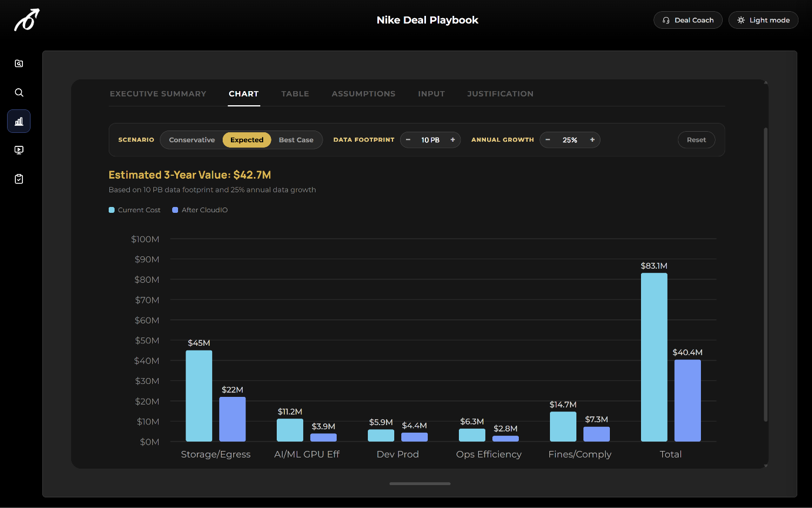
Task: Switch to the Executive Summary tab
Action: (158, 93)
